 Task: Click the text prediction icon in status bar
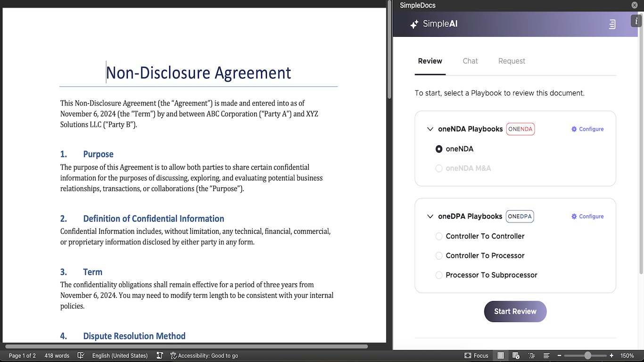(x=160, y=355)
